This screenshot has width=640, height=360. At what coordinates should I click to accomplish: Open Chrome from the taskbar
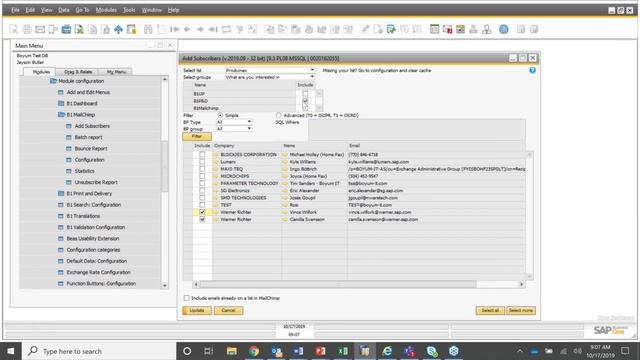coord(254,351)
